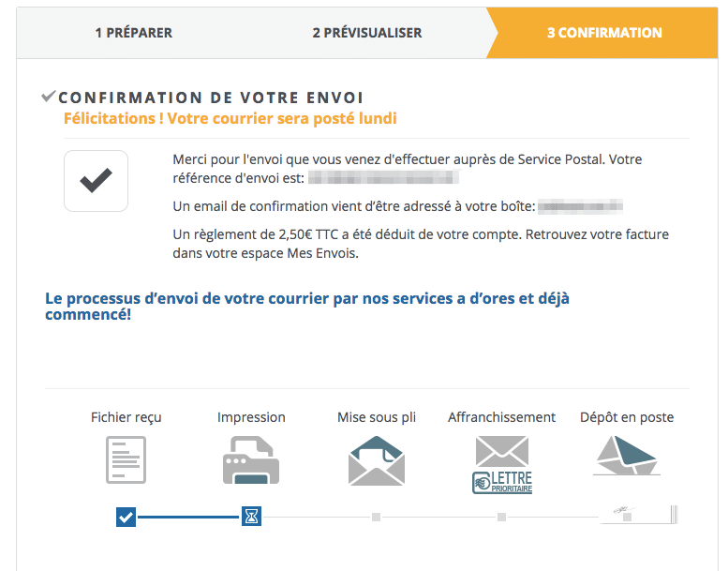
Task: Click the checked step box under Fichier reçu
Action: [126, 516]
